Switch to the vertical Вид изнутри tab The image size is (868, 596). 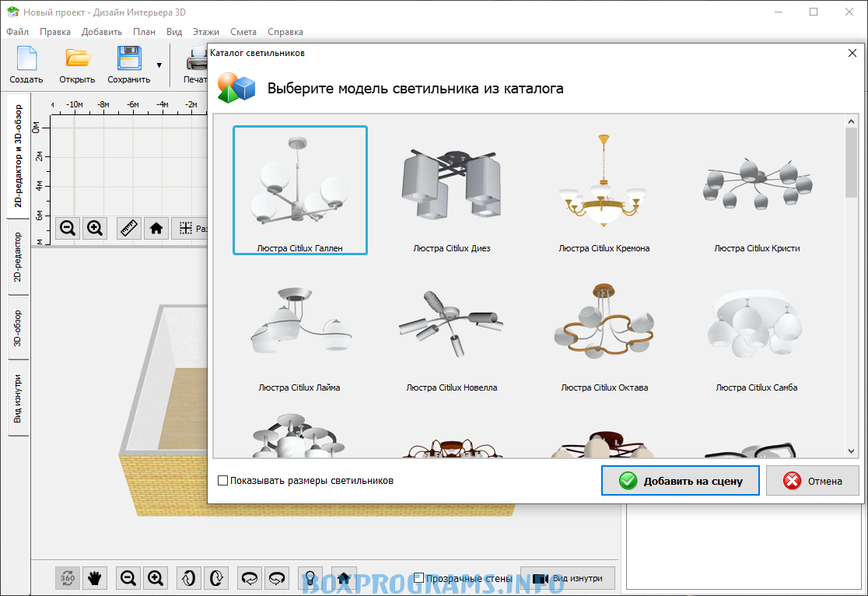[x=18, y=399]
